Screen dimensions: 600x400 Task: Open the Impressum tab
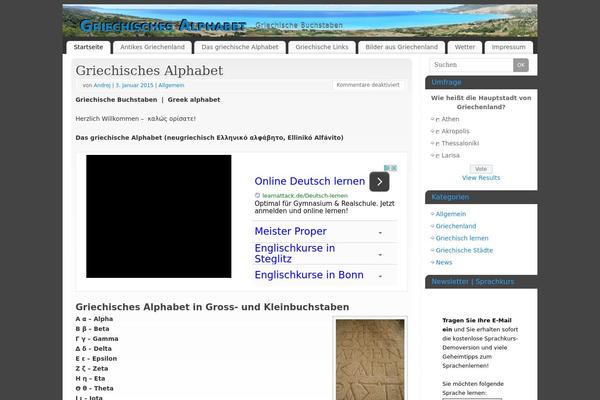tap(509, 47)
